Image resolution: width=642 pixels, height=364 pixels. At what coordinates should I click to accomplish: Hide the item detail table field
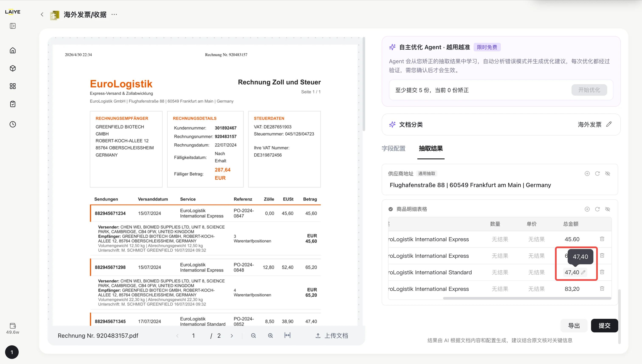(608, 209)
